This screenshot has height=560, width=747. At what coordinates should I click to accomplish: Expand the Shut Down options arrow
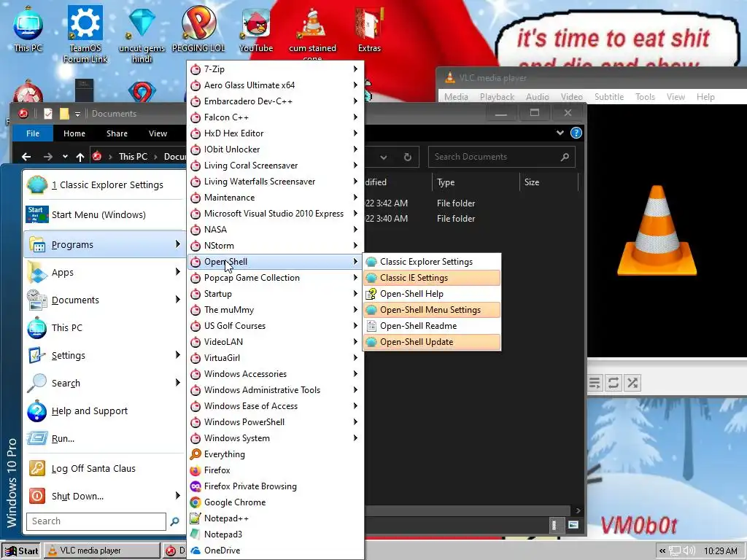coord(178,496)
